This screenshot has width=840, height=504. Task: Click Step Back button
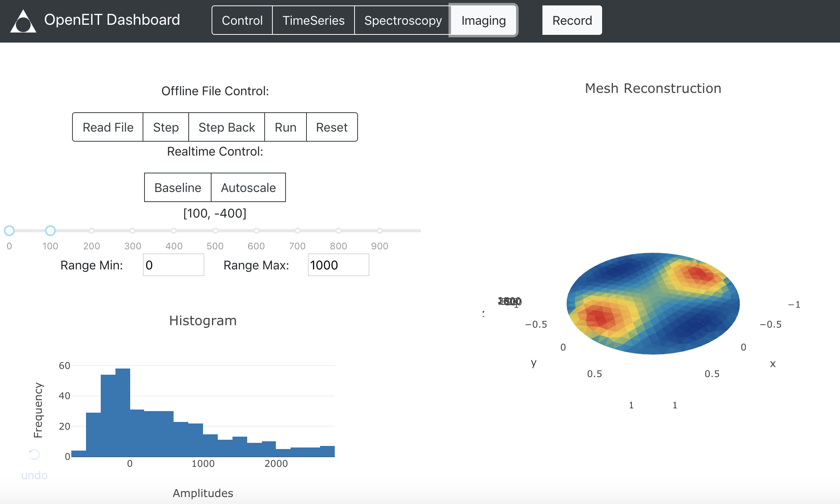click(227, 127)
